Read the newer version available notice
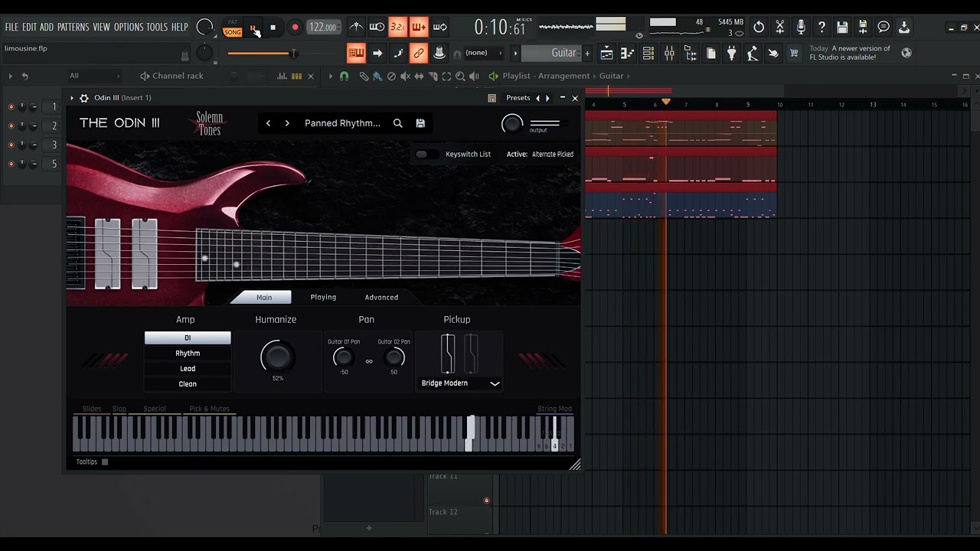The width and height of the screenshot is (980, 551). pyautogui.click(x=850, y=53)
